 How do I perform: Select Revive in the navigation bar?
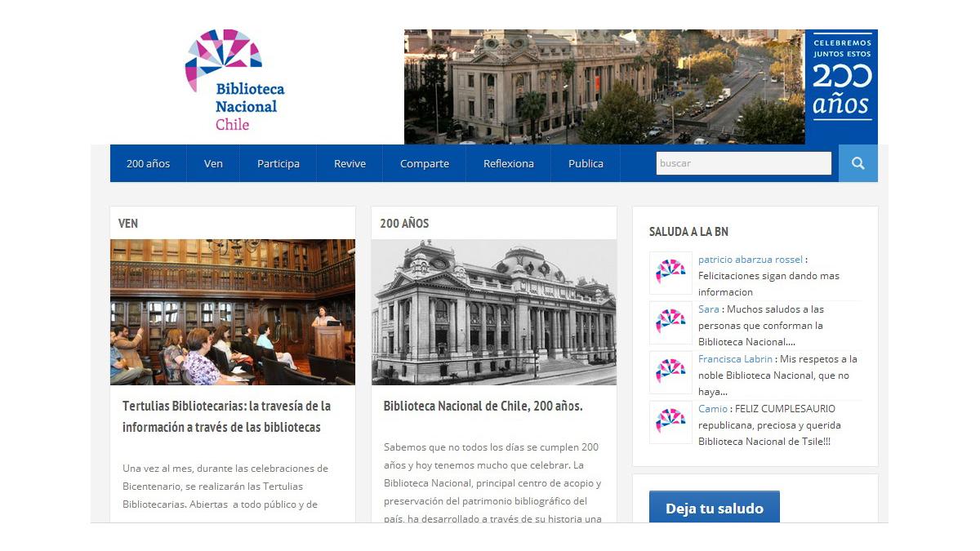point(350,163)
